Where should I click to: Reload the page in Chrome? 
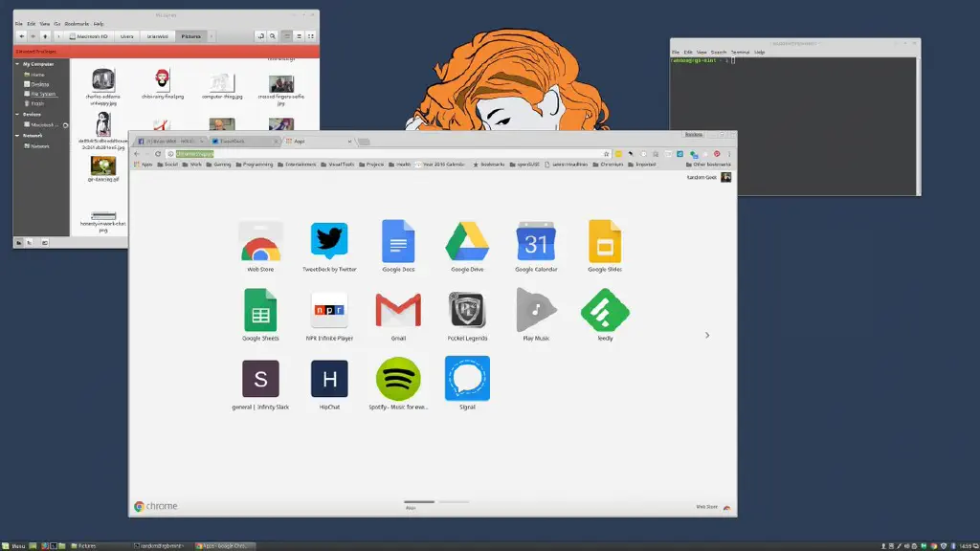click(x=158, y=154)
